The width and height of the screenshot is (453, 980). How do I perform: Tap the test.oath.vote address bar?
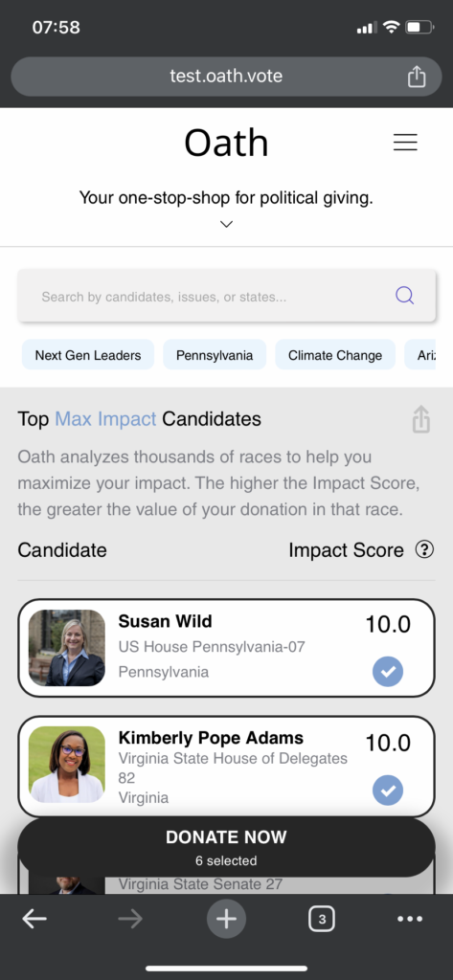coord(226,77)
